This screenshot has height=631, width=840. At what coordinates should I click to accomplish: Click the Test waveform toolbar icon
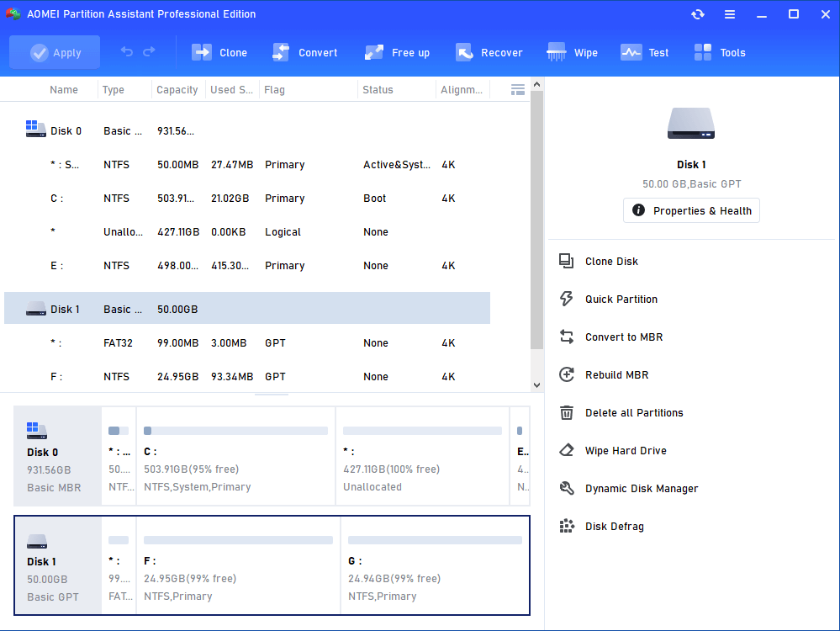(631, 52)
